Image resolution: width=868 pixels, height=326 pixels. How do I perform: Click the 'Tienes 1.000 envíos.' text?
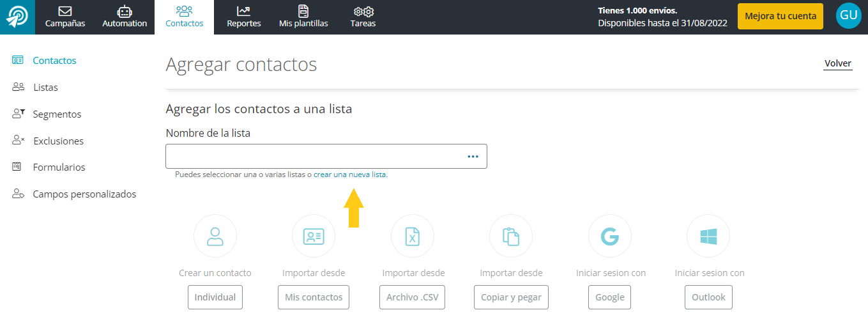(x=637, y=10)
